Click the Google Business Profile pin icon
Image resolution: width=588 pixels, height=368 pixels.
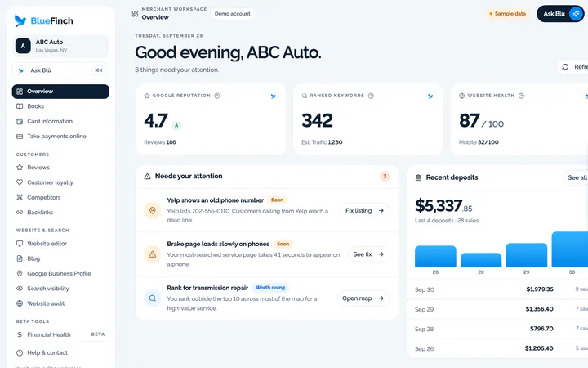pyautogui.click(x=20, y=274)
